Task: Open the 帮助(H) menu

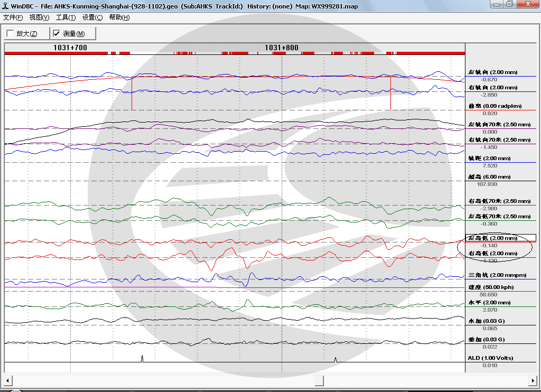Action: click(x=119, y=17)
